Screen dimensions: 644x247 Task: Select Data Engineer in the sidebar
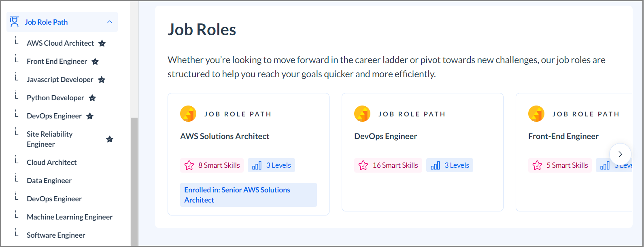coord(49,180)
